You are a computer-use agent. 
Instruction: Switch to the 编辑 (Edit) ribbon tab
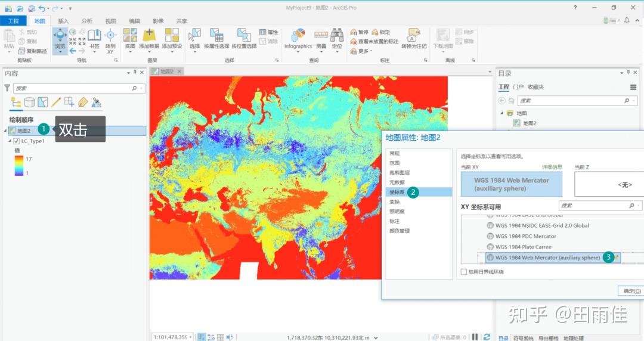click(134, 21)
